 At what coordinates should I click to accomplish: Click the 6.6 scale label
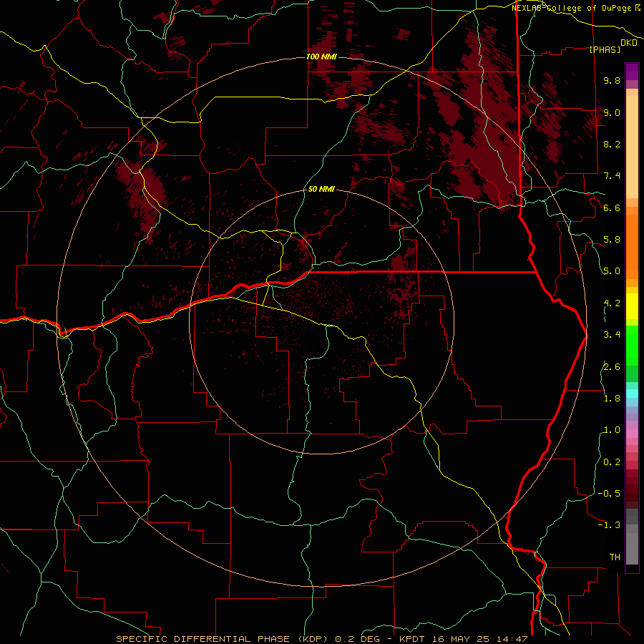coord(612,208)
